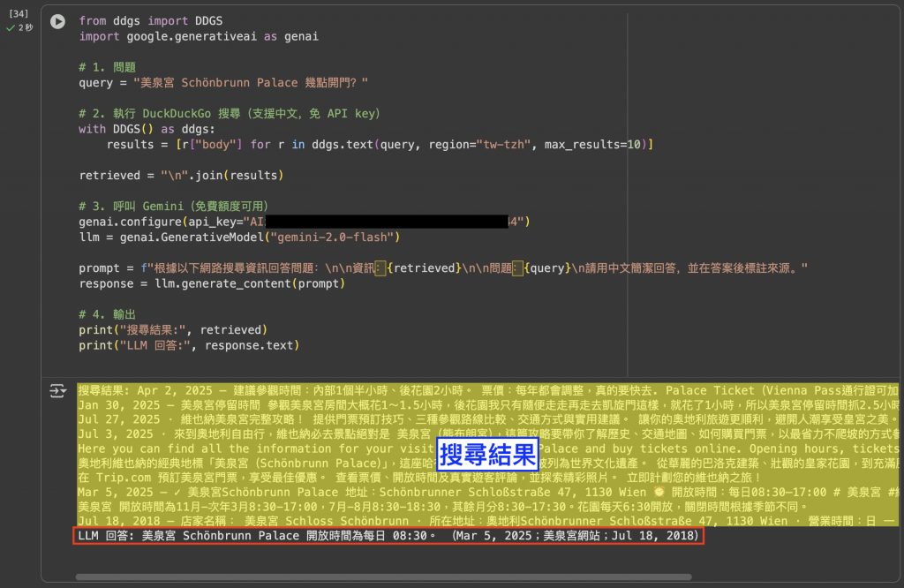This screenshot has width=904, height=588.
Task: Click the line 'from ddgs import DDGS'
Action: coord(150,21)
